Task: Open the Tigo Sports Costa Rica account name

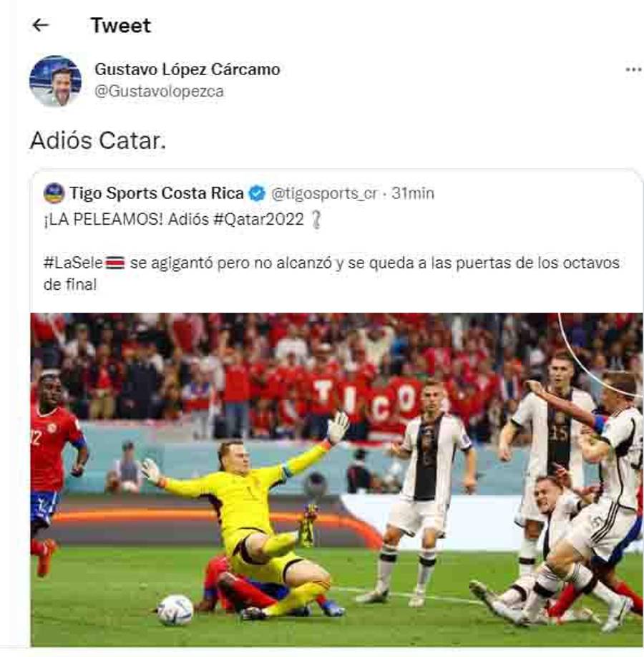Action: pos(156,193)
